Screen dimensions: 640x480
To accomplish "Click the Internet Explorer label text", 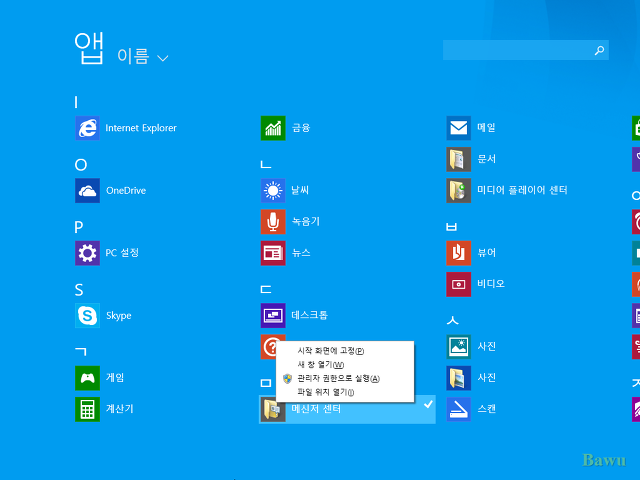I will pos(141,128).
